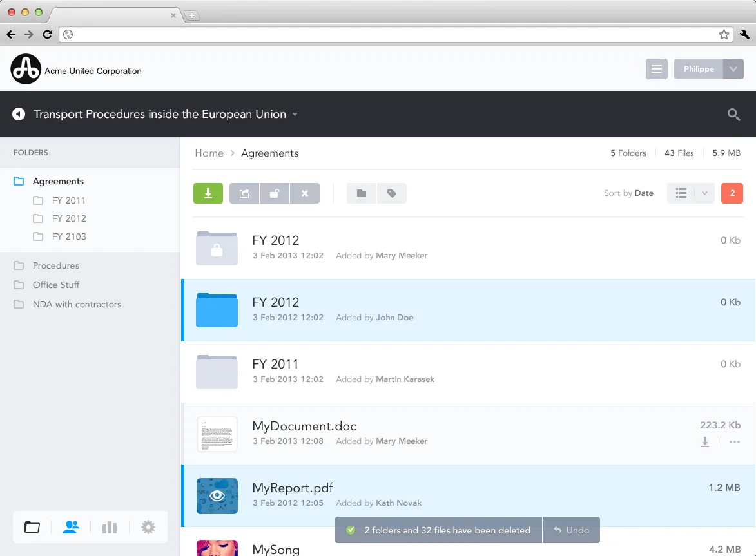Reload the page with browser refresh icon
Image resolution: width=756 pixels, height=556 pixels.
point(47,34)
